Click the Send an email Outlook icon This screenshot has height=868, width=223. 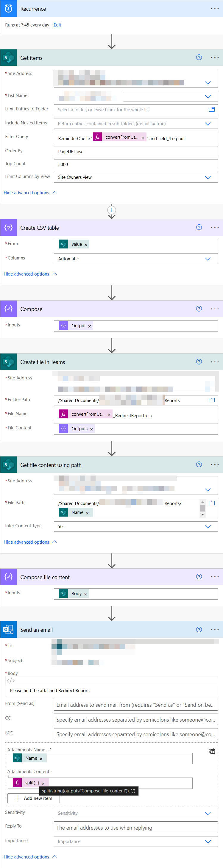point(8,629)
